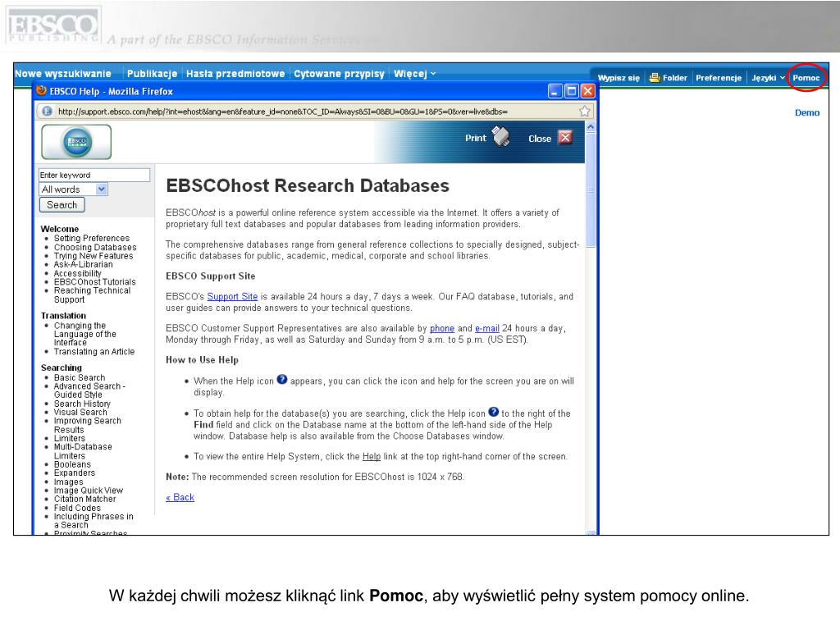Open Expanders help topic
The height and width of the screenshot is (630, 840).
point(74,472)
